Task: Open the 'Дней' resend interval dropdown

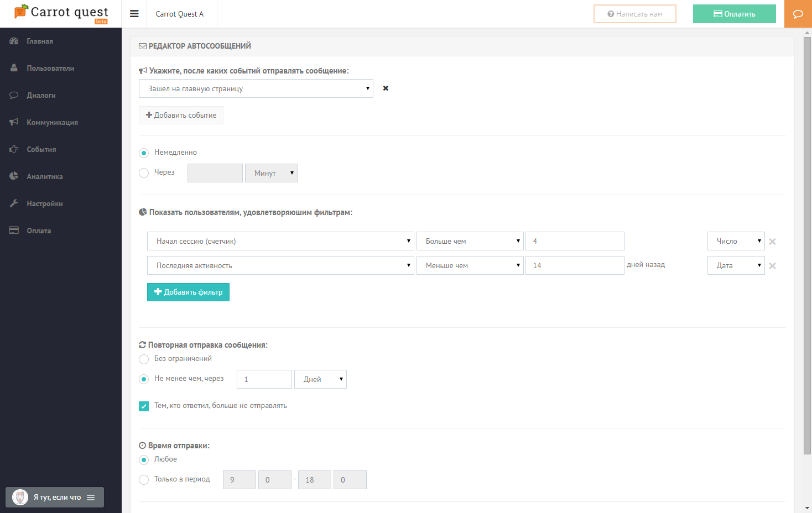Action: click(320, 379)
